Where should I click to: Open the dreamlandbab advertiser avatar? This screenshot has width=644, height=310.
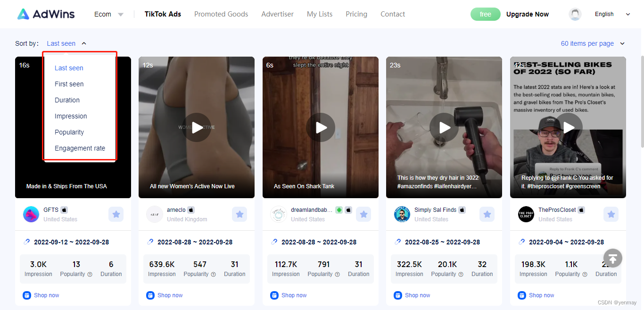click(279, 214)
